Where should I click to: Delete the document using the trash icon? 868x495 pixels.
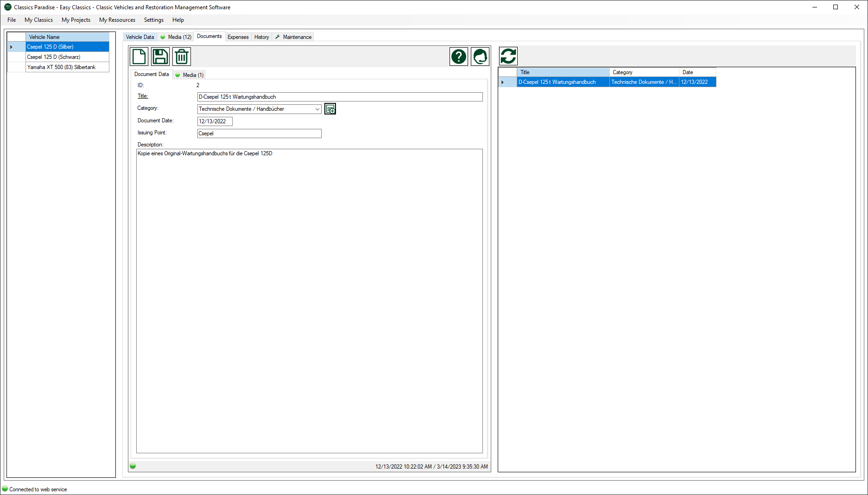pyautogui.click(x=182, y=57)
